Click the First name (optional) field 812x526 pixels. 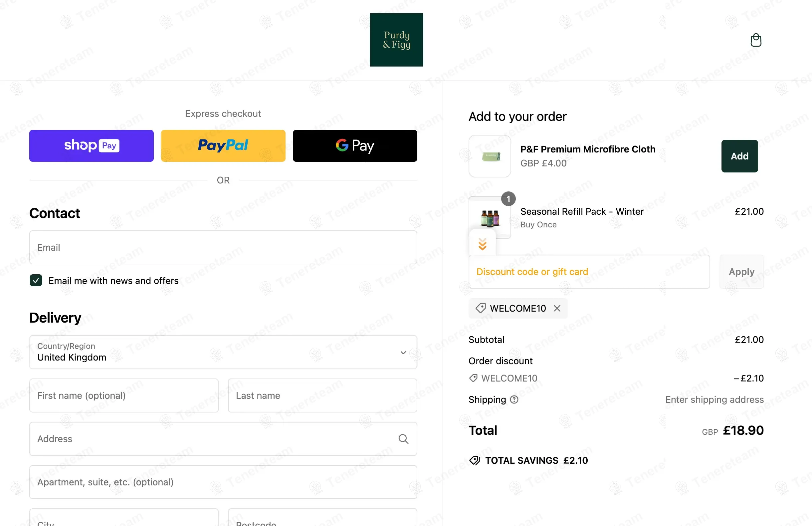[x=124, y=395]
